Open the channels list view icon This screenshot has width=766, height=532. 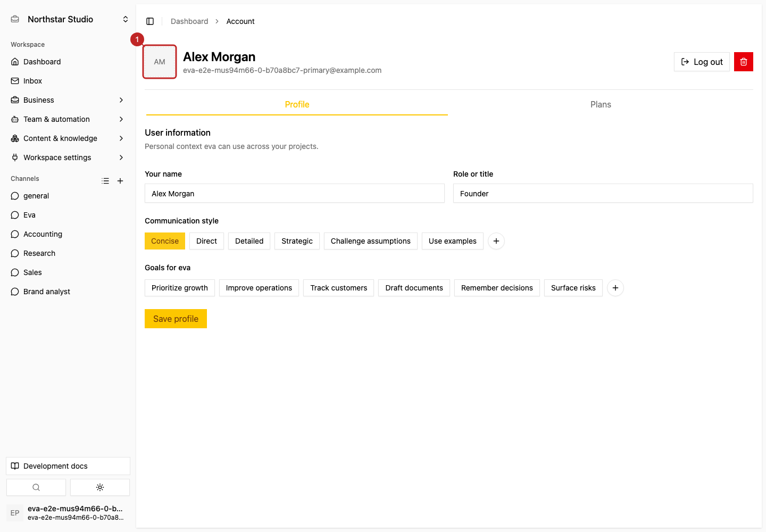tap(105, 181)
